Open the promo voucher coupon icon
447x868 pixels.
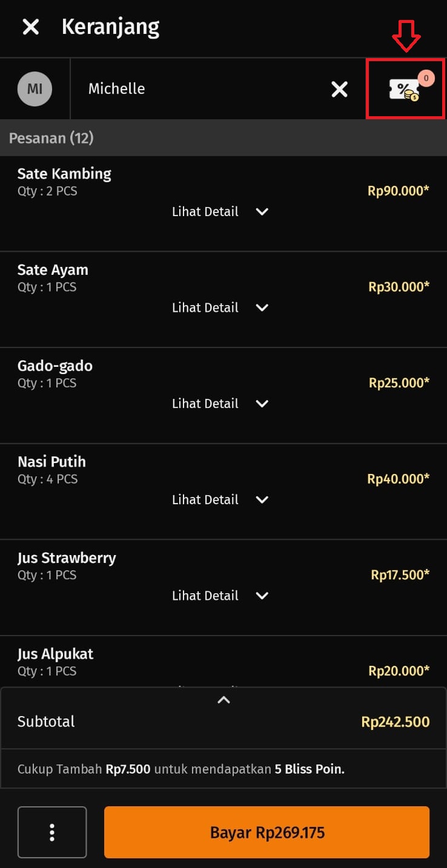tap(405, 90)
